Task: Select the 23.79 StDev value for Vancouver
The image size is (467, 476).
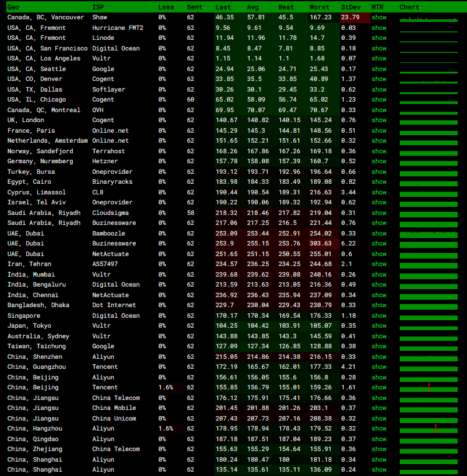Action: coord(350,17)
